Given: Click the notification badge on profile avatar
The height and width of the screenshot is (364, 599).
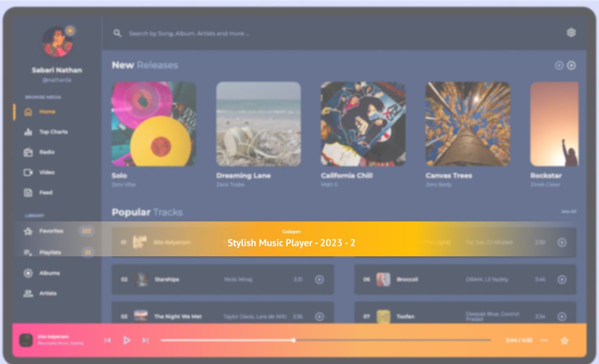Looking at the screenshot, I should click(x=70, y=30).
